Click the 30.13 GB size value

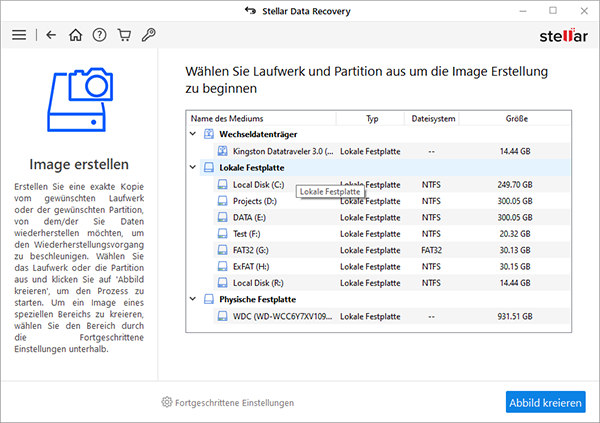pyautogui.click(x=515, y=250)
